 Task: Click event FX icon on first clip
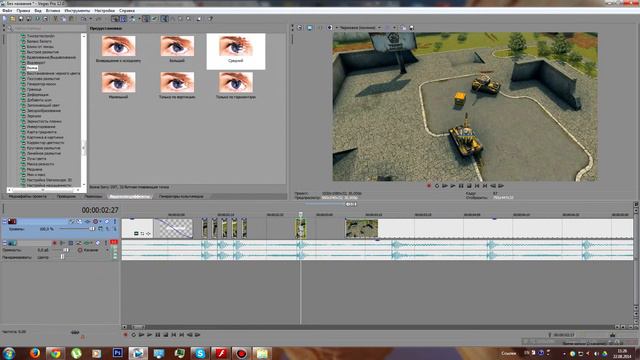(x=148, y=233)
